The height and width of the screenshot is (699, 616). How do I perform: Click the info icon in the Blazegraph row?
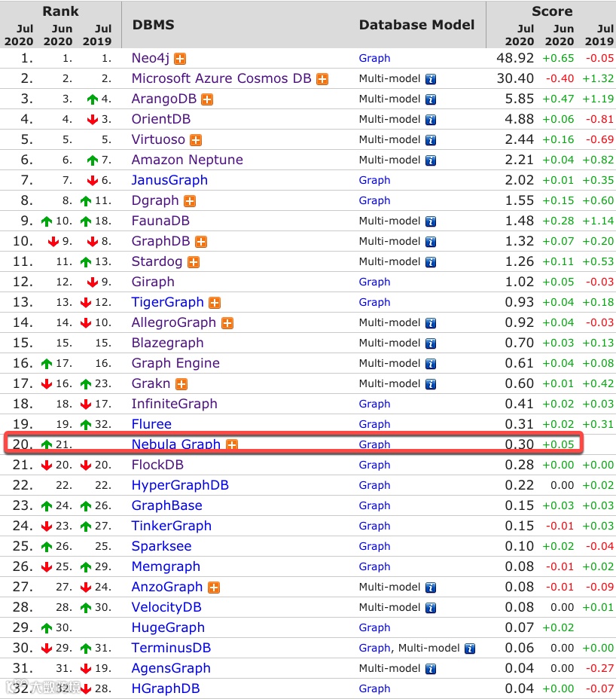431,343
